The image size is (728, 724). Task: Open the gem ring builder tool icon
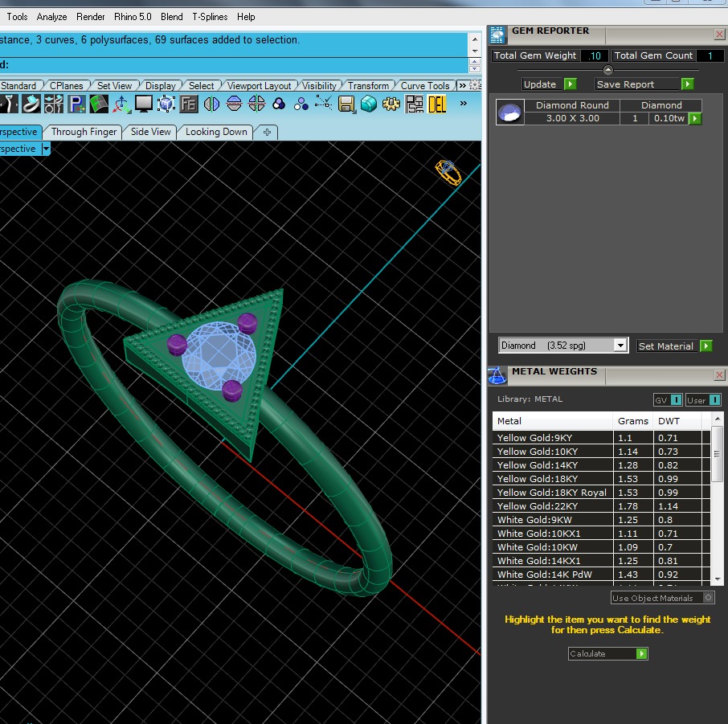point(31,104)
